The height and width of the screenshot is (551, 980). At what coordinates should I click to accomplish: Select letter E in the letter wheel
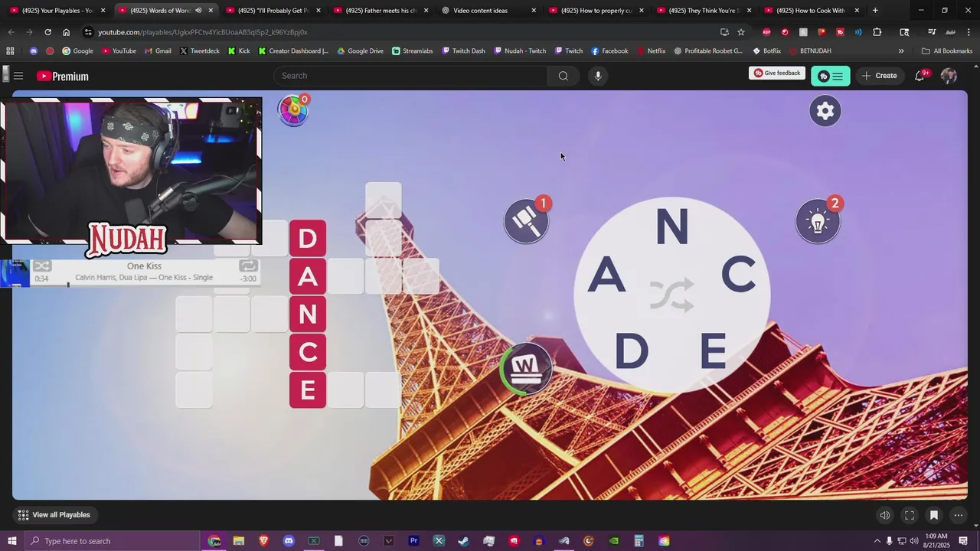tap(713, 351)
